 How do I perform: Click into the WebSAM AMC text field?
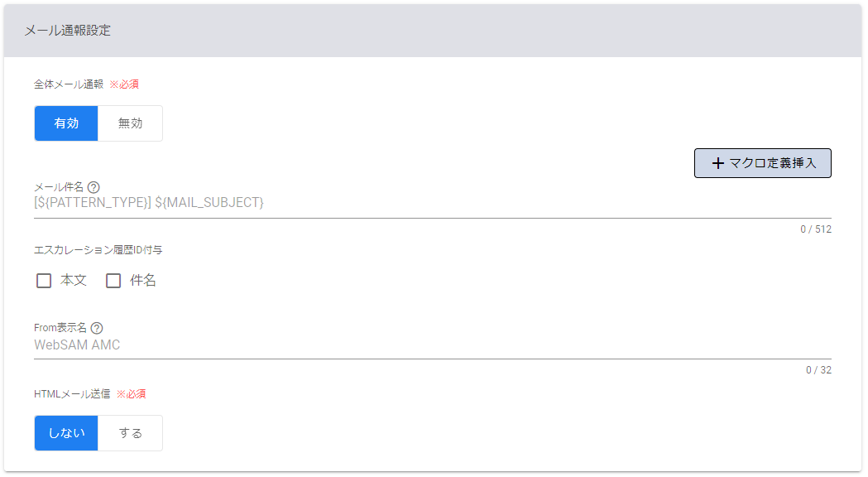click(414, 344)
